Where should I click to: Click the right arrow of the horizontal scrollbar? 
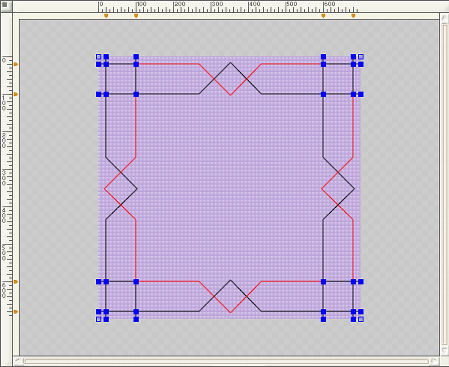pos(434,361)
